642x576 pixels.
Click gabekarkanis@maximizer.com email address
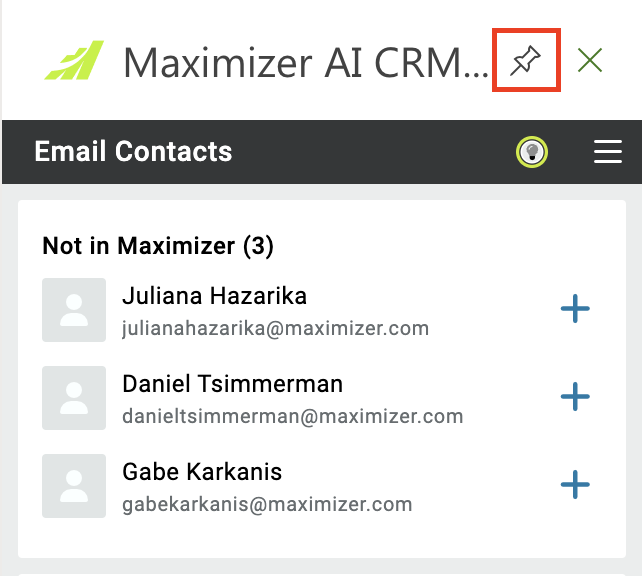(267, 504)
